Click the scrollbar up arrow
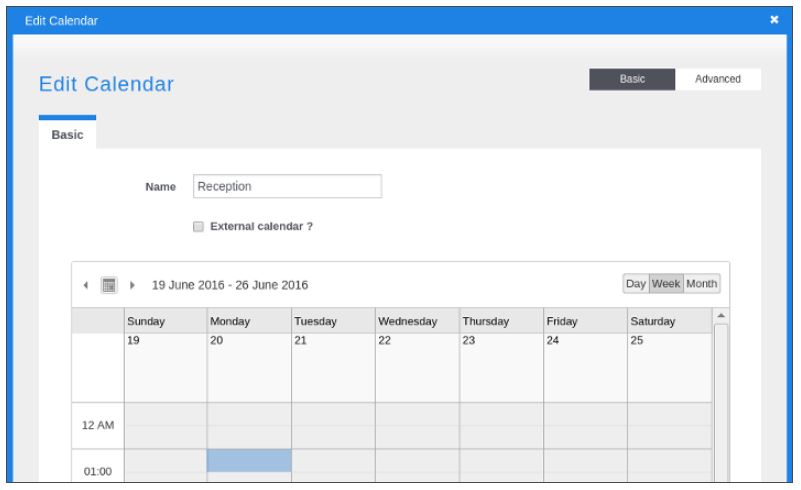The width and height of the screenshot is (801, 490). 720,316
